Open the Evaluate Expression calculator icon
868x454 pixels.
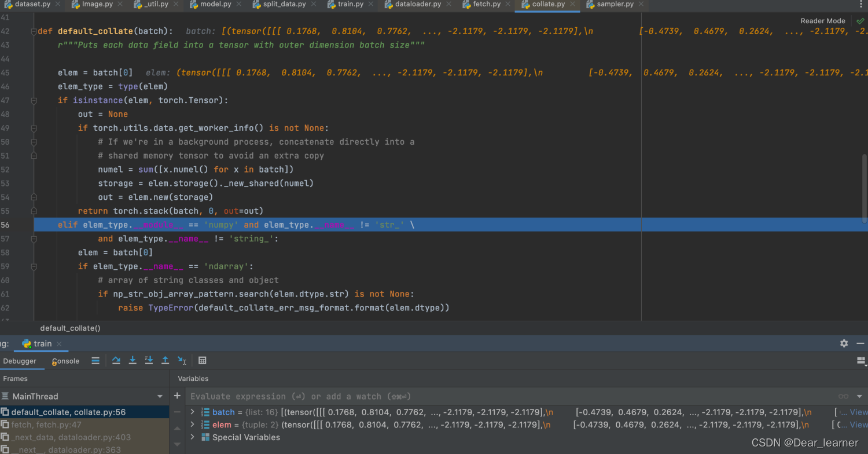(203, 360)
